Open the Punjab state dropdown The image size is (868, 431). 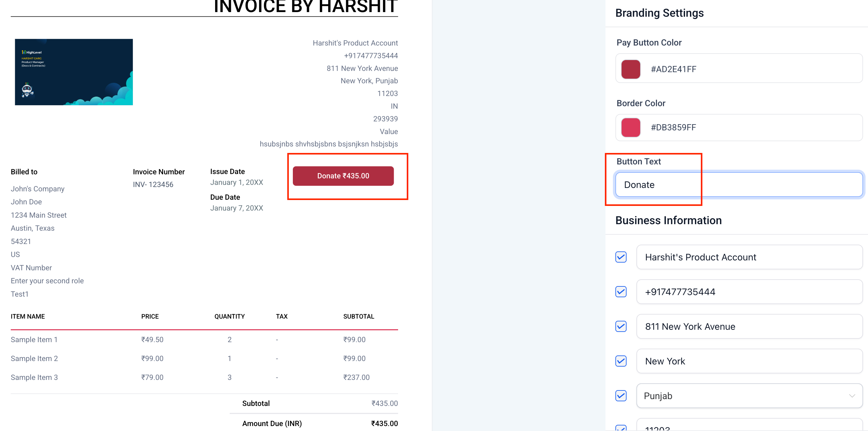[x=741, y=396]
